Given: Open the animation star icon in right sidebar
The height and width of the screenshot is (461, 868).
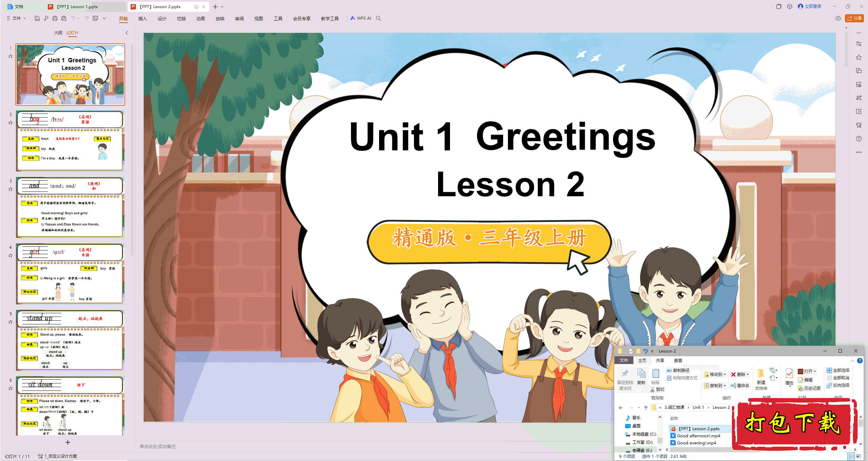Looking at the screenshot, I should (859, 57).
